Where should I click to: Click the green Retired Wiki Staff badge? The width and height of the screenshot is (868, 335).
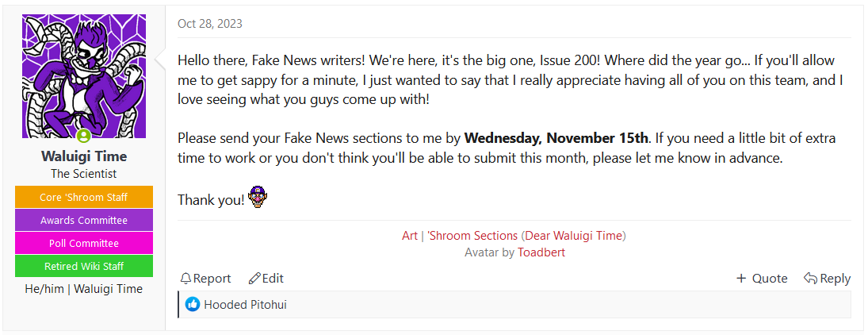coord(84,267)
